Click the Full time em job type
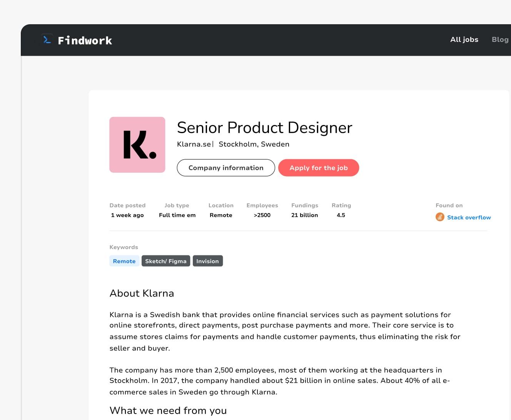This screenshot has height=420, width=511. [177, 215]
